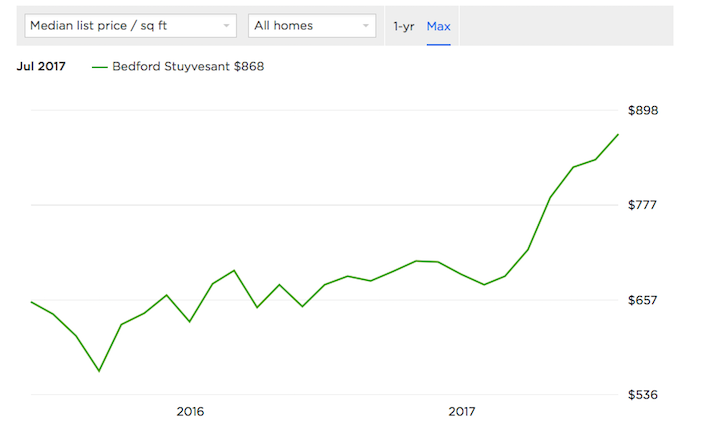The width and height of the screenshot is (706, 436).
Task: Click the lowest dip point on the chart line
Action: (x=99, y=371)
